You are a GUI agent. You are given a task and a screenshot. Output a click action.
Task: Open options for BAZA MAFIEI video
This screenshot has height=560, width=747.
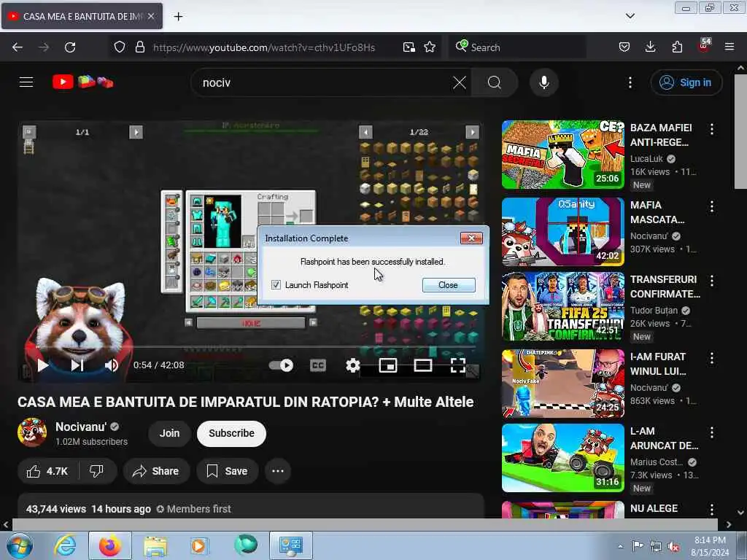[712, 128]
